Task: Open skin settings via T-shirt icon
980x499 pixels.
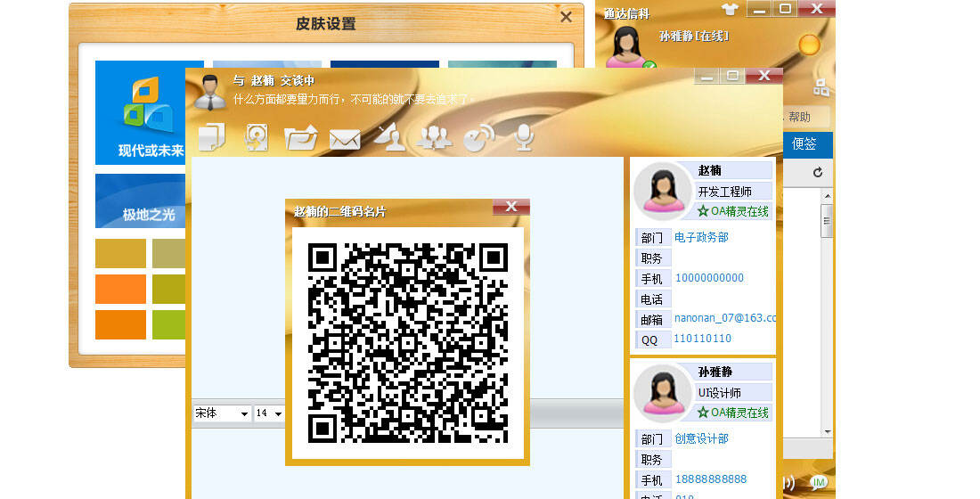Action: point(731,9)
